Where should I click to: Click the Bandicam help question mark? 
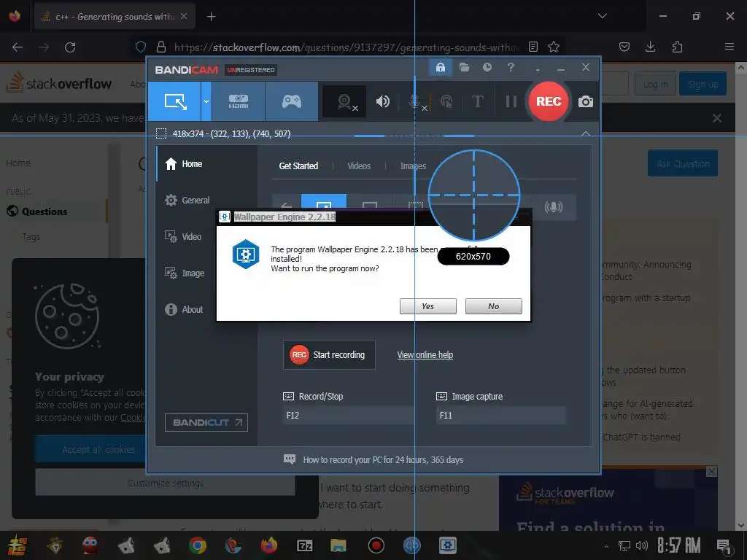511,67
